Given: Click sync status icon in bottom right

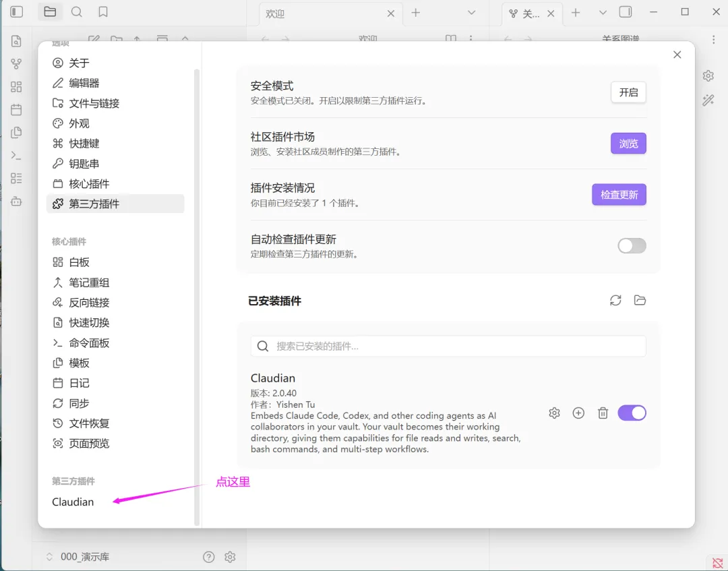Looking at the screenshot, I should click(x=717, y=563).
